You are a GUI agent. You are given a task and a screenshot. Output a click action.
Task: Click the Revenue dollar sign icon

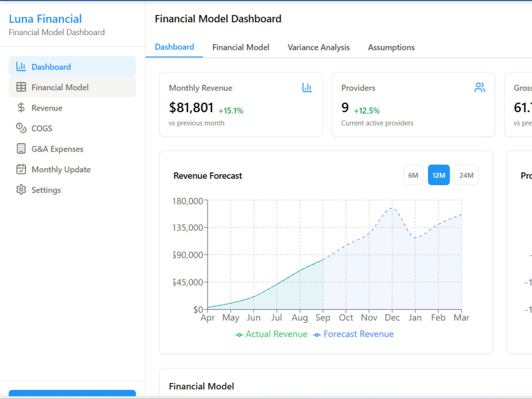pos(21,107)
